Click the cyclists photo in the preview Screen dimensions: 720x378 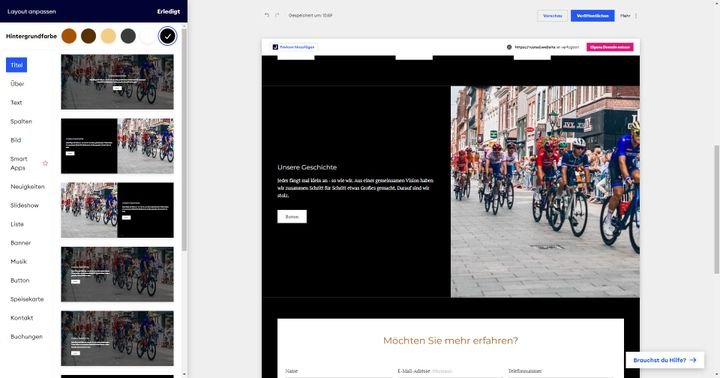point(545,192)
